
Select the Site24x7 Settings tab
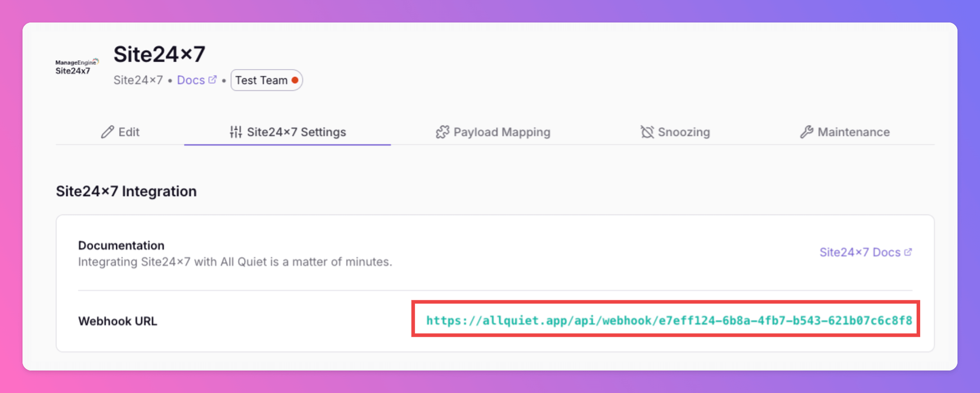[288, 132]
